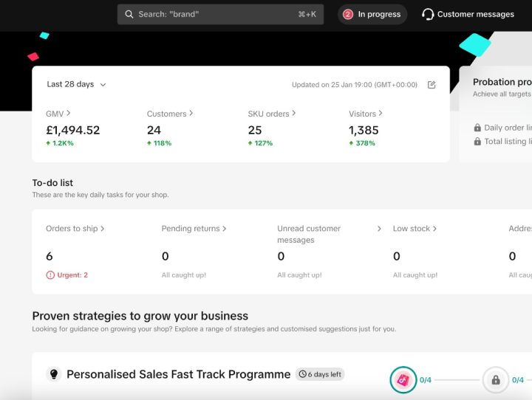Click the lightbulb icon beside Fast Track Programme
Image resolution: width=532 pixels, height=400 pixels.
coord(54,374)
